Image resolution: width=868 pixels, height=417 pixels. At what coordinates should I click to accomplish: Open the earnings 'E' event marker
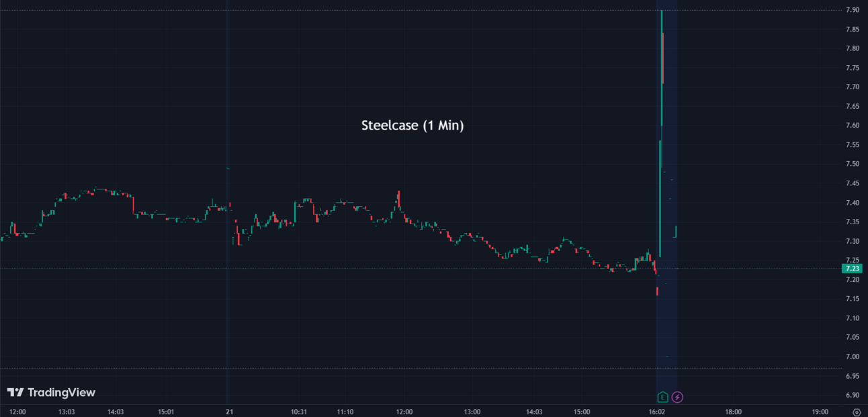pyautogui.click(x=662, y=397)
